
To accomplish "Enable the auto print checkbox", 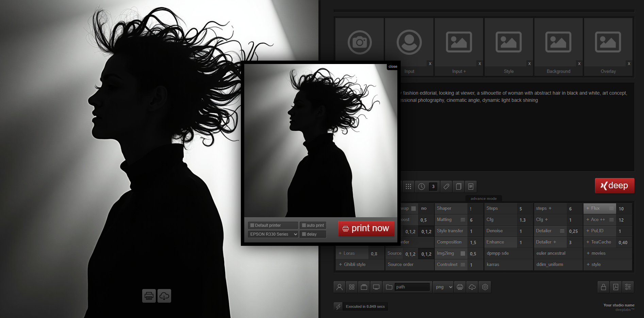I will (x=304, y=225).
